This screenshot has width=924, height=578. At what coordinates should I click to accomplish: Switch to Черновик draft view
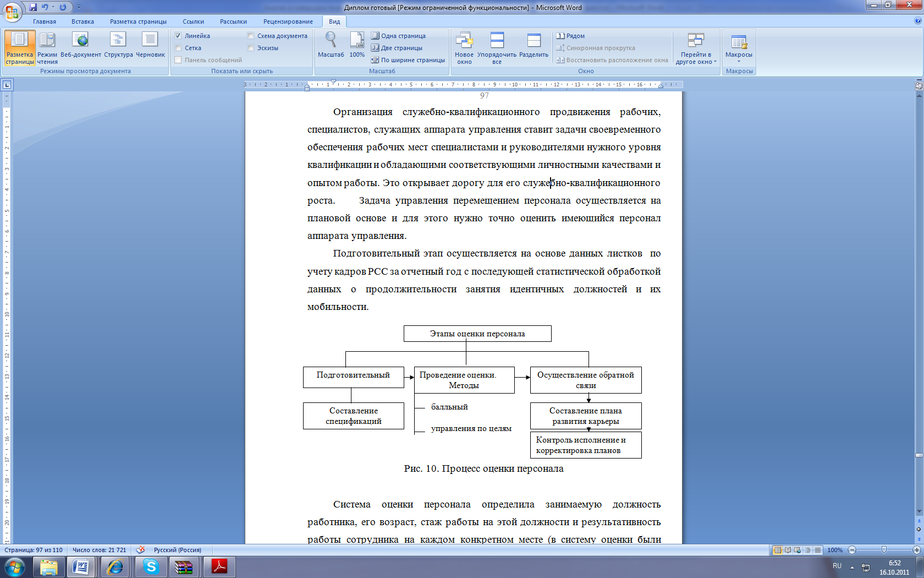coord(150,45)
